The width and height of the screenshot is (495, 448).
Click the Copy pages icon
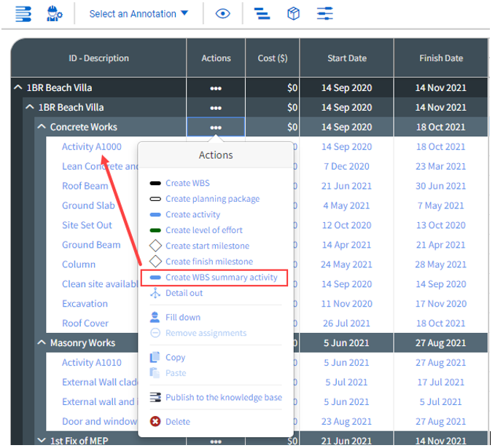click(x=155, y=357)
